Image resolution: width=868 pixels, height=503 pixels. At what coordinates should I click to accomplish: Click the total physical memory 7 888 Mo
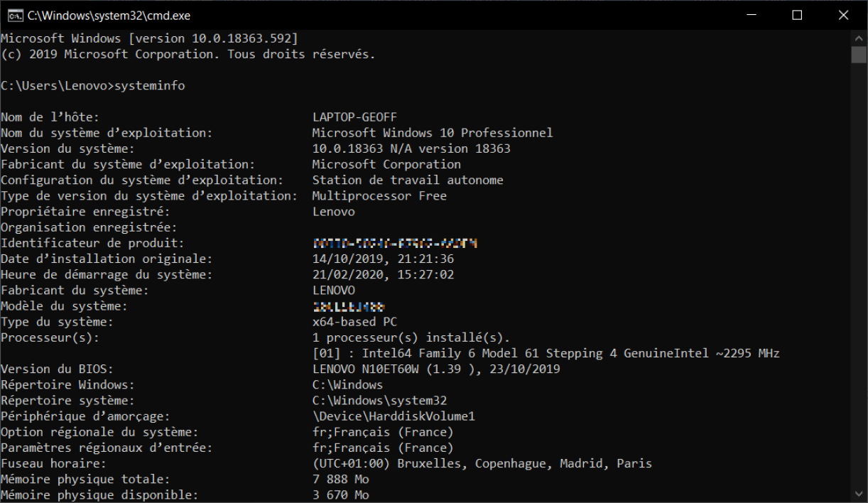[340, 480]
